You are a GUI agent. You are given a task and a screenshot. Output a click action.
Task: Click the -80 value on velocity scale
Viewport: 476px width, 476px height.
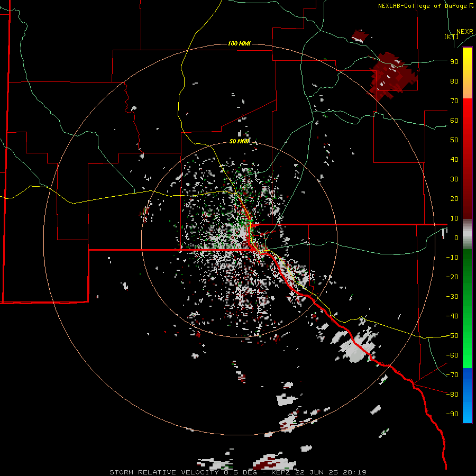[452, 395]
